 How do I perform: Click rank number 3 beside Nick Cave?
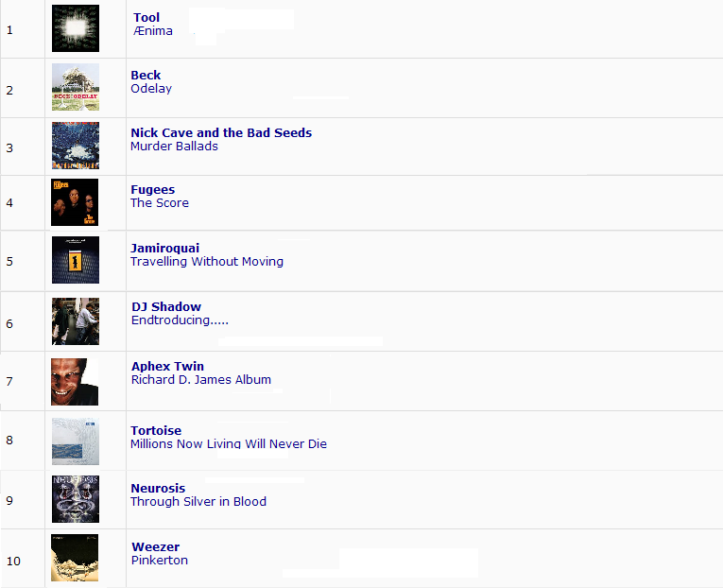click(9, 148)
